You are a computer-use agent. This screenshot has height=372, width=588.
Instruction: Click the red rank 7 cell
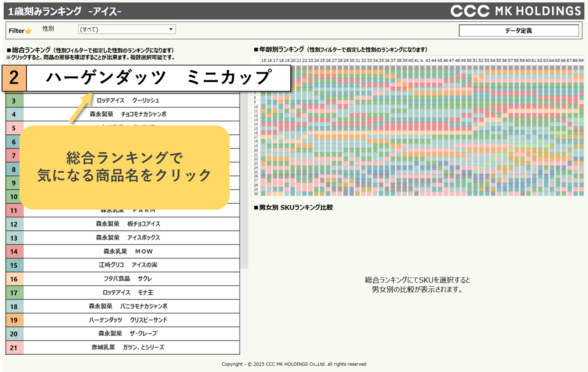[x=13, y=156]
